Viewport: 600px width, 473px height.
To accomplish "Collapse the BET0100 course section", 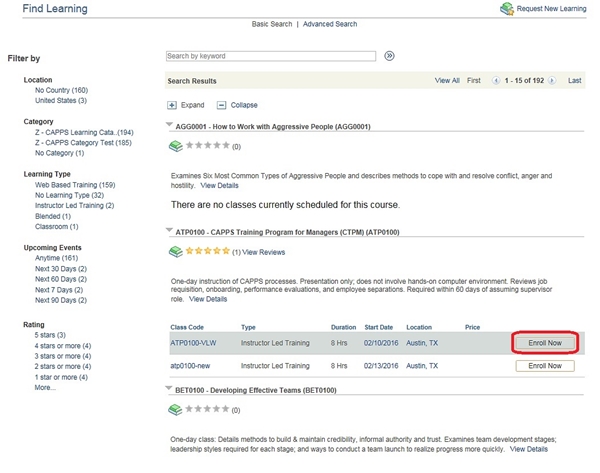I will point(169,390).
